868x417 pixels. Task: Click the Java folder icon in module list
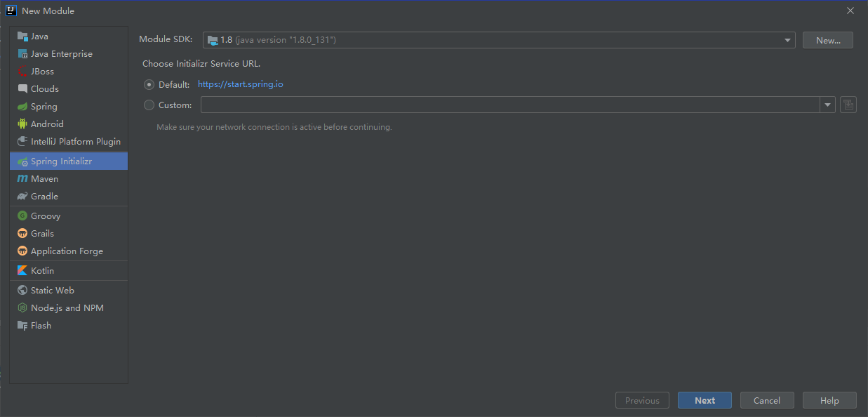[x=22, y=37]
